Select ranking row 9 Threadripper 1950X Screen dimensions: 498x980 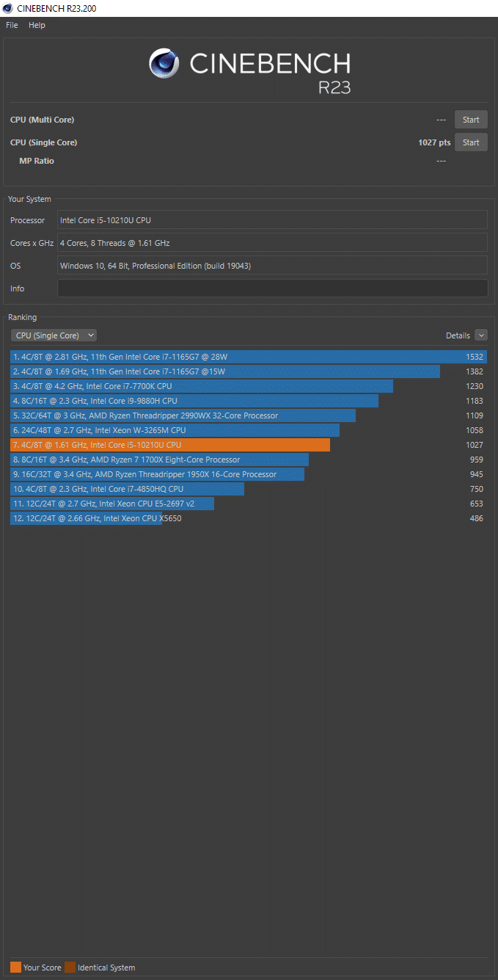[x=249, y=474]
